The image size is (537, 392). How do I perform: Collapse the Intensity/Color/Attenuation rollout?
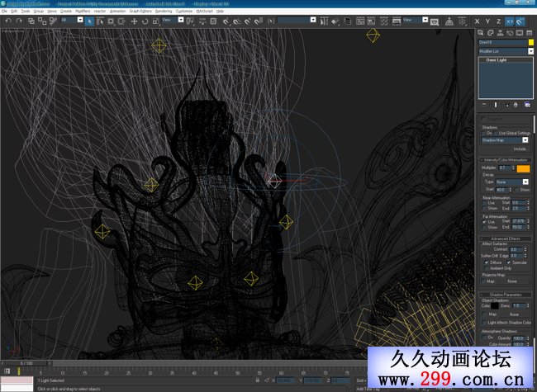click(505, 160)
